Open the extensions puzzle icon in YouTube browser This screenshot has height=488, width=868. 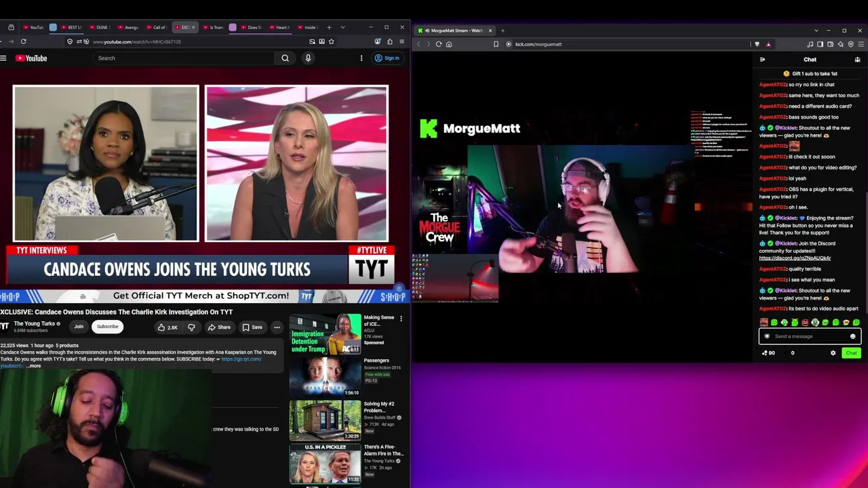click(x=390, y=41)
